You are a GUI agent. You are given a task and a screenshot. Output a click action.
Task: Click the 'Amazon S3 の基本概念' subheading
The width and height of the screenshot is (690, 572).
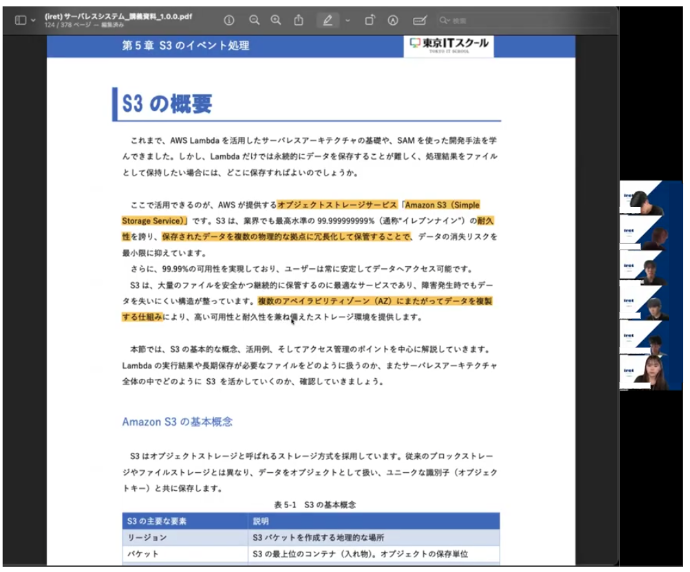click(177, 422)
